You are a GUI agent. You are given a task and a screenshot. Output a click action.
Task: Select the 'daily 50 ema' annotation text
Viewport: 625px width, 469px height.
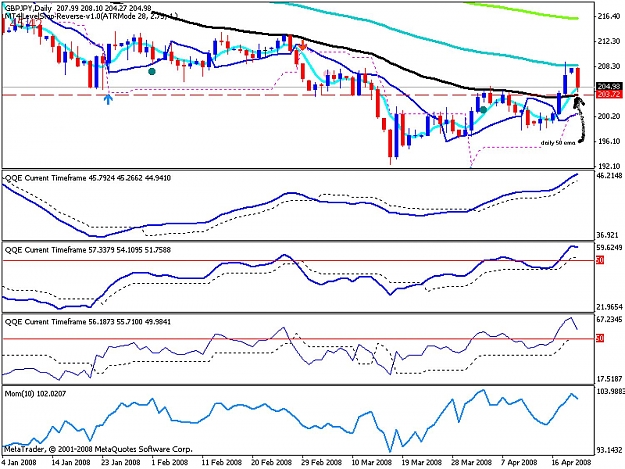(558, 143)
